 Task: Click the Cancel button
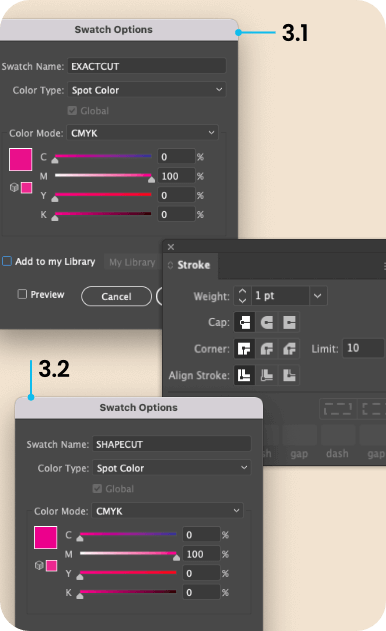pyautogui.click(x=116, y=297)
